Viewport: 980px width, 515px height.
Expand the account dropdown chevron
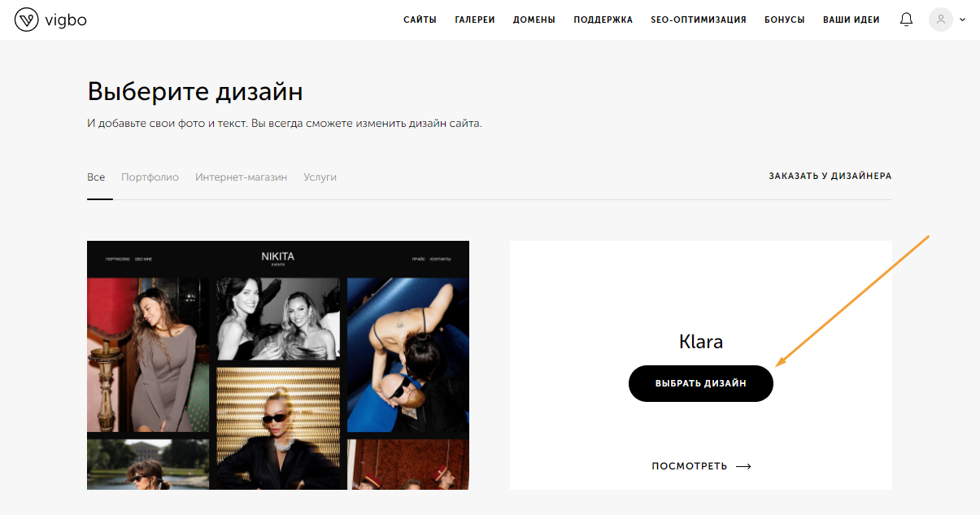click(963, 20)
